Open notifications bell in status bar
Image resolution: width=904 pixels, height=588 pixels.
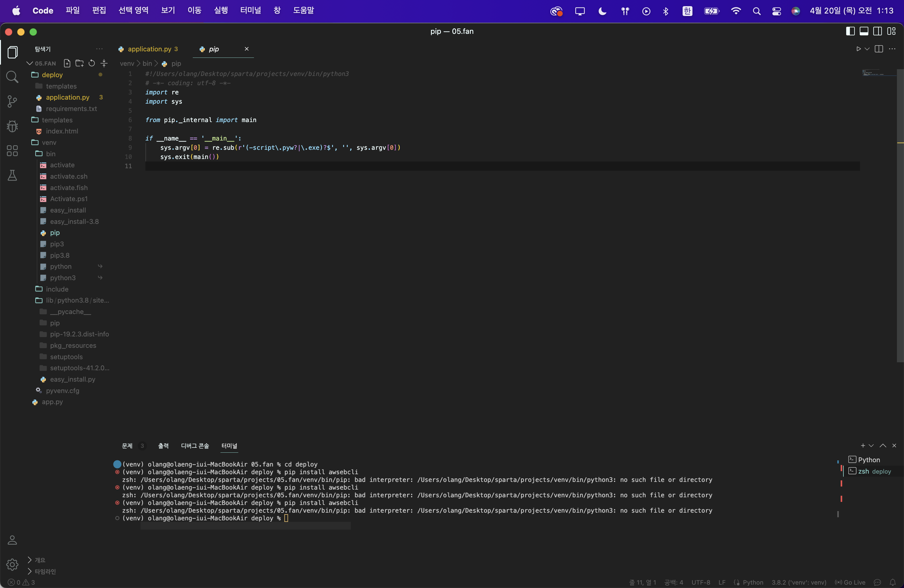[893, 582]
